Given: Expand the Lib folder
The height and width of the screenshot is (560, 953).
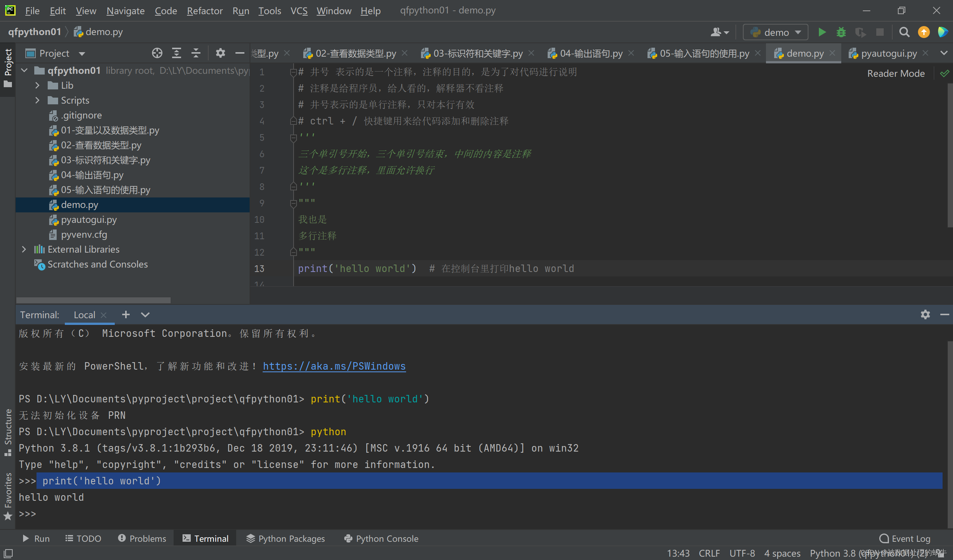Looking at the screenshot, I should [37, 85].
